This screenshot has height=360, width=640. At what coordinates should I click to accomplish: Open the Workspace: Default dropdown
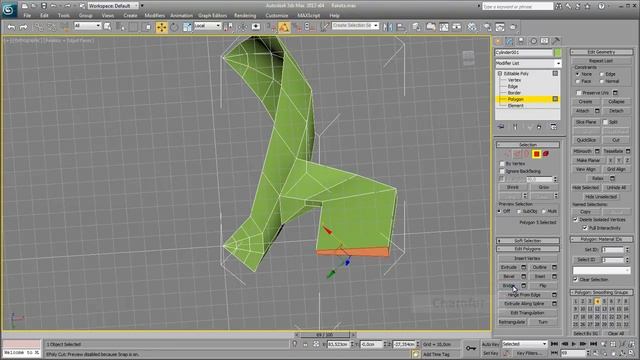tap(113, 6)
